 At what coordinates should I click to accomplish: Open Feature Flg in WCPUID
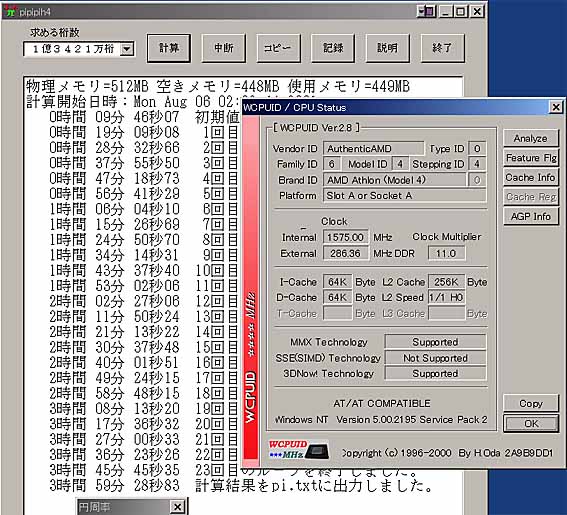point(530,158)
